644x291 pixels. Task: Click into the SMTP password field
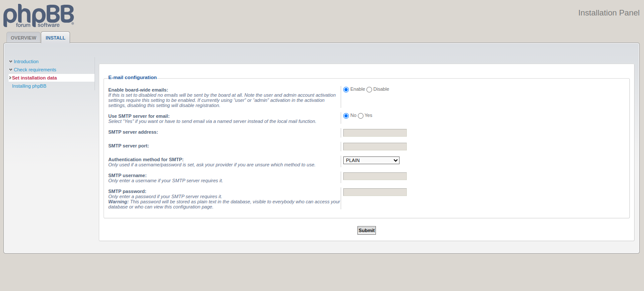375,192
